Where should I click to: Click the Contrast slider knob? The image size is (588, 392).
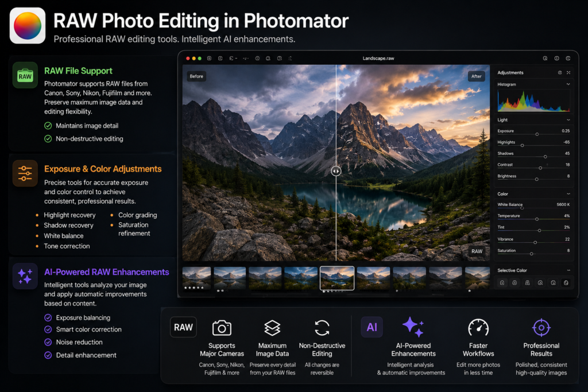coord(540,168)
